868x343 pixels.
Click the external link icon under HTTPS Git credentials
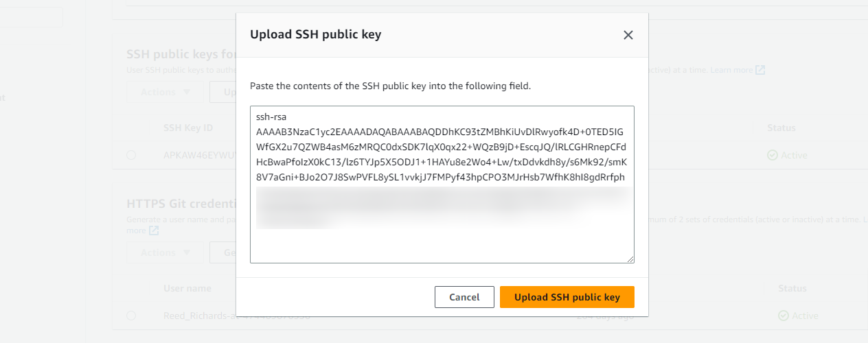click(x=154, y=230)
